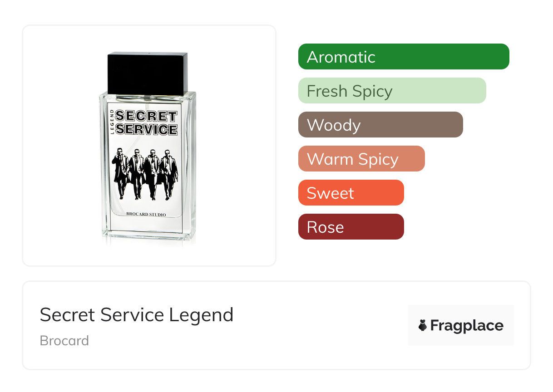Select the Warm Spicy accord bar

click(361, 159)
